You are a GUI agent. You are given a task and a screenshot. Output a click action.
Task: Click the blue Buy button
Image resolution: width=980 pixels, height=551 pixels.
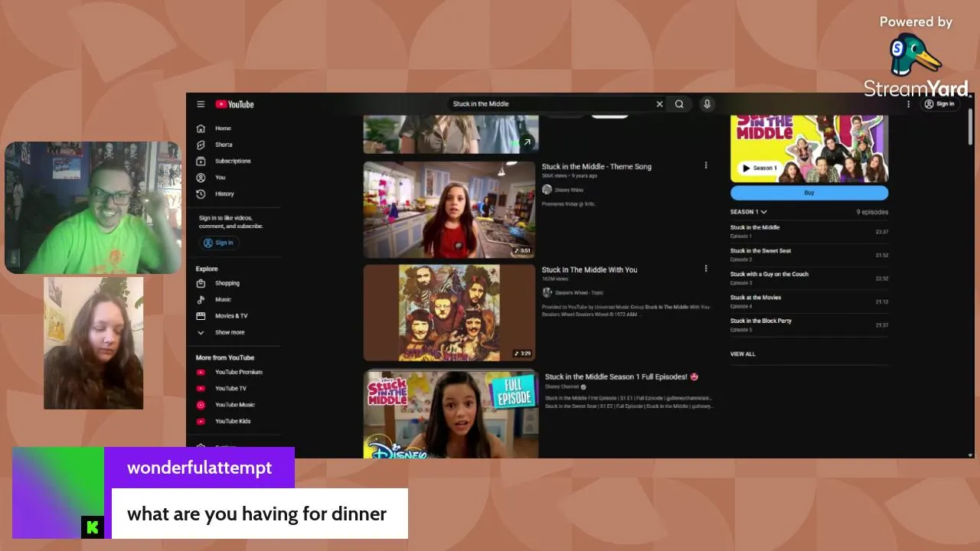(809, 193)
